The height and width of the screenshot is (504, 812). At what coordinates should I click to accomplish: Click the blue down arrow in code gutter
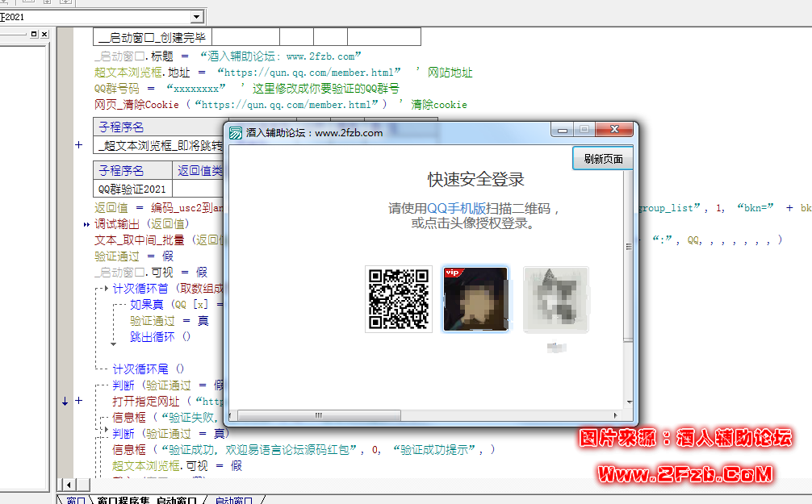(x=65, y=400)
